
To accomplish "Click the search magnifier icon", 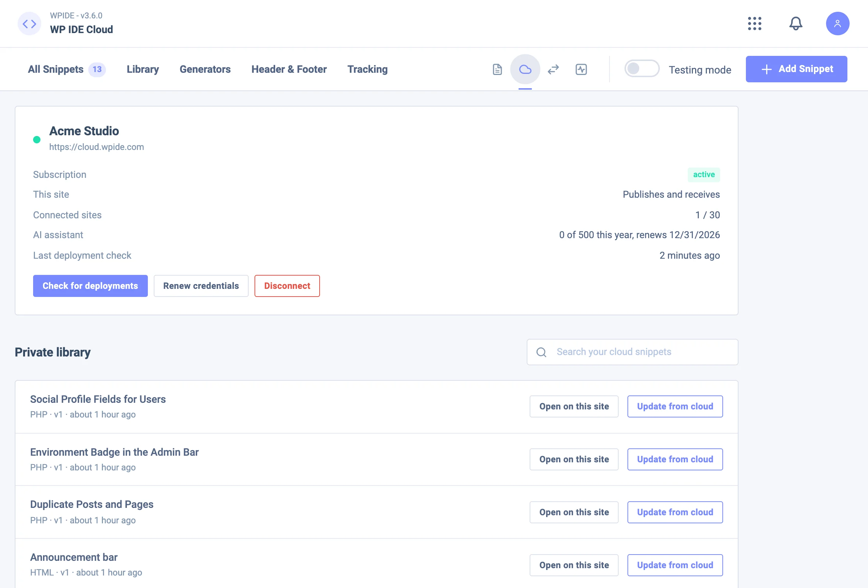I will tap(541, 352).
